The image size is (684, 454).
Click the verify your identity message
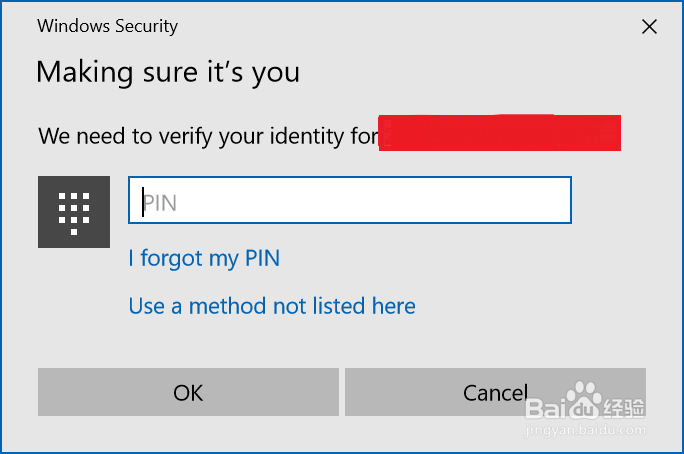tap(209, 136)
